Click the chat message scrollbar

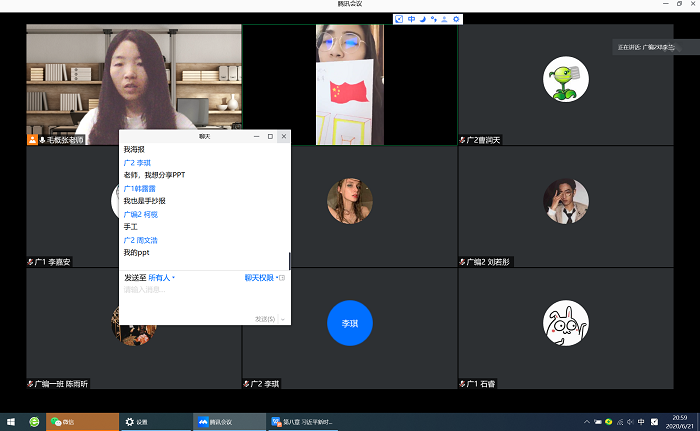pyautogui.click(x=290, y=260)
